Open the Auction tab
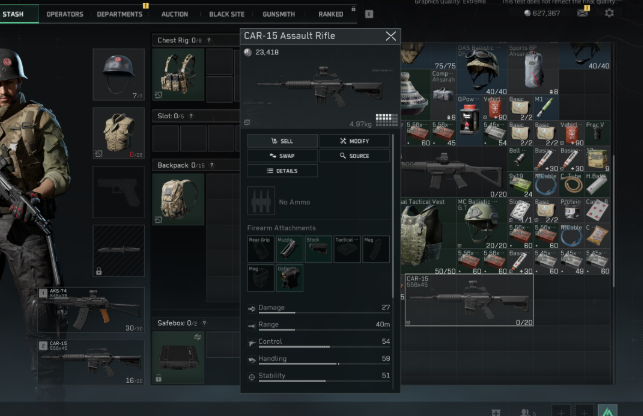 coord(174,14)
